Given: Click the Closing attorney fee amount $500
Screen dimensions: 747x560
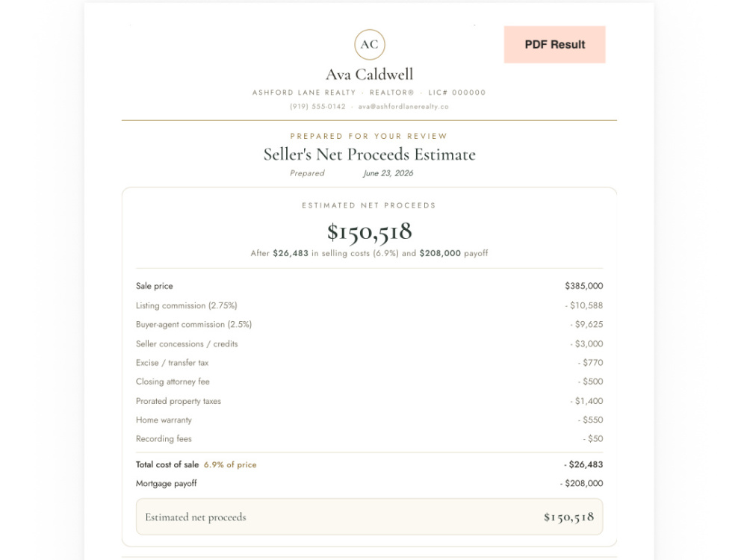Looking at the screenshot, I should [x=590, y=382].
